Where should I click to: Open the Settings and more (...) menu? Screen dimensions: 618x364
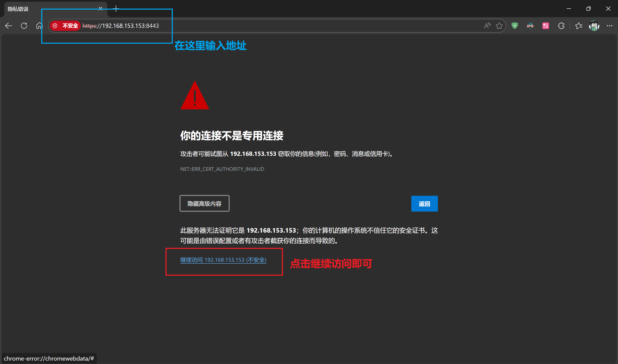[x=610, y=26]
